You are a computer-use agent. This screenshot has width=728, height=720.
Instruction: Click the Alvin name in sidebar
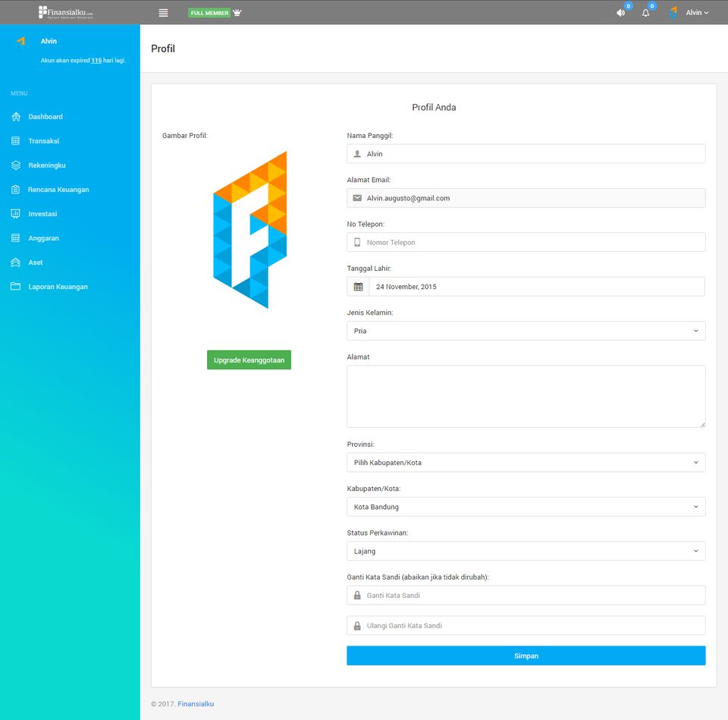click(x=49, y=41)
